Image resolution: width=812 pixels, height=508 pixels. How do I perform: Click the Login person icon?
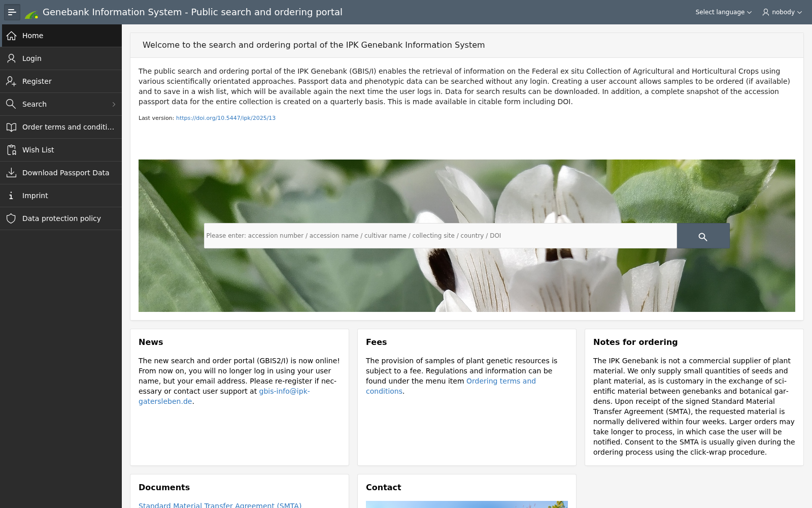tap(11, 58)
